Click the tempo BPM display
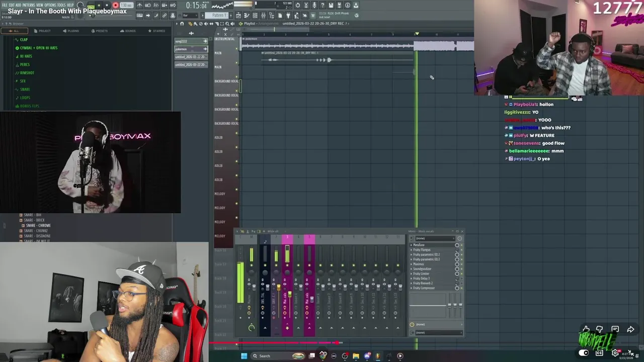Screen dimensions: 644x362 [x=127, y=5]
